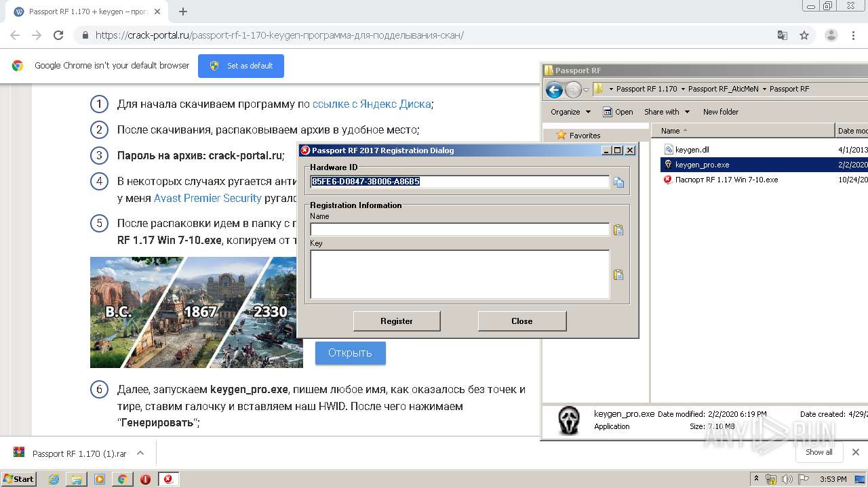Screen dimensions: 868x488
Task: Focus the Name input field
Action: click(460, 229)
